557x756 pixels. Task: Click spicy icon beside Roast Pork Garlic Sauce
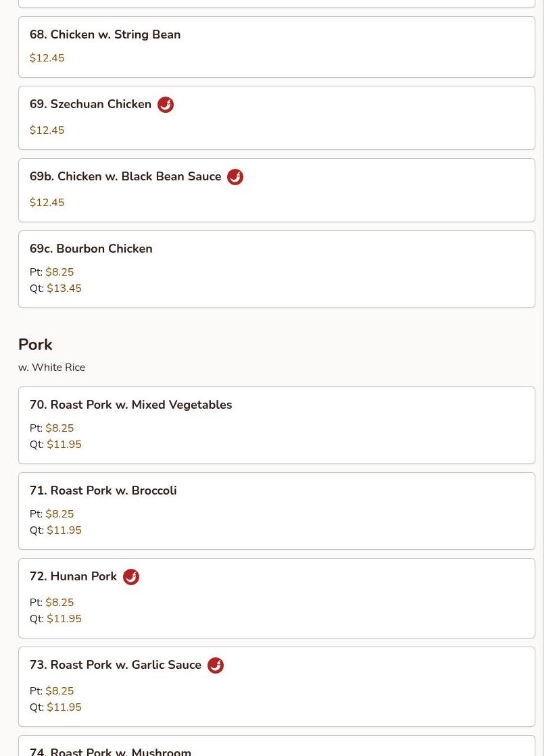point(216,665)
